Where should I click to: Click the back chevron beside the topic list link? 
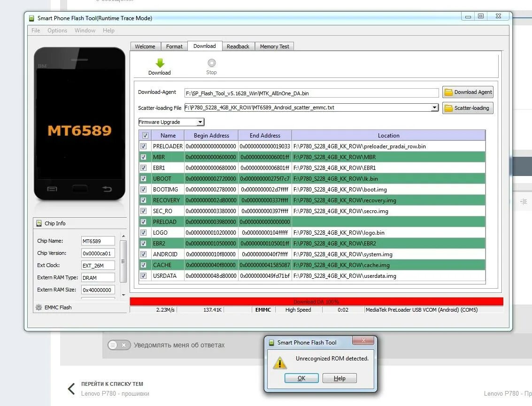[x=71, y=389]
